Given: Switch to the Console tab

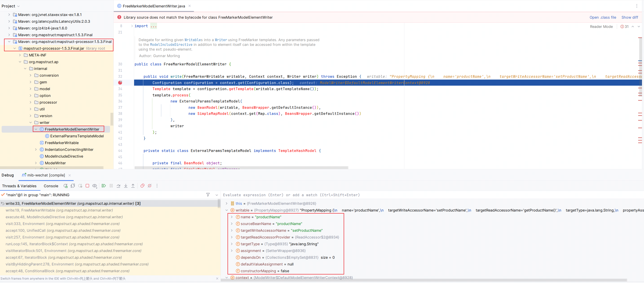Looking at the screenshot, I should 51,186.
